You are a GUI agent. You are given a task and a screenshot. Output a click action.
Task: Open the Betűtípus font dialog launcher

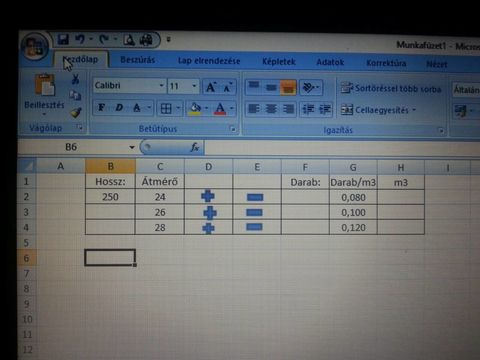(233, 129)
